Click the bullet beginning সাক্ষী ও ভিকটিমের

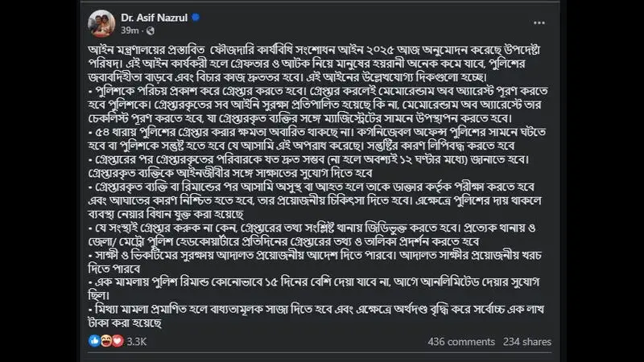coord(315,262)
